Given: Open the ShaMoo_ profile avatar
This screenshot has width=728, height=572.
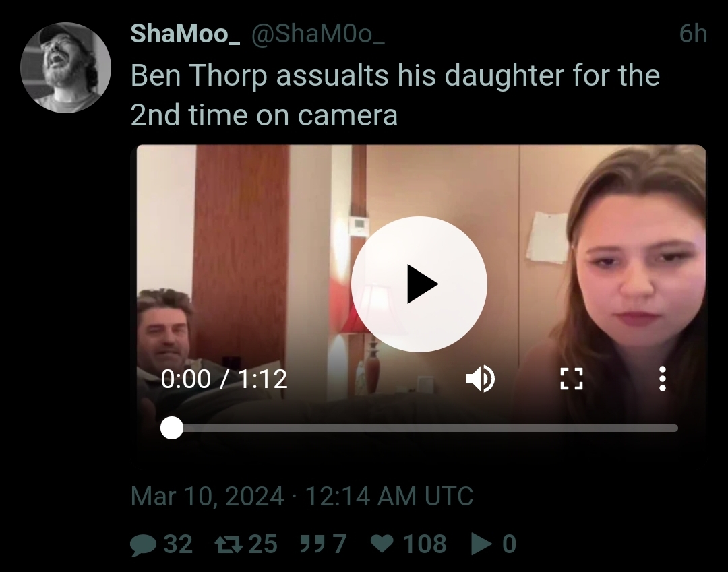Looking at the screenshot, I should coord(65,68).
